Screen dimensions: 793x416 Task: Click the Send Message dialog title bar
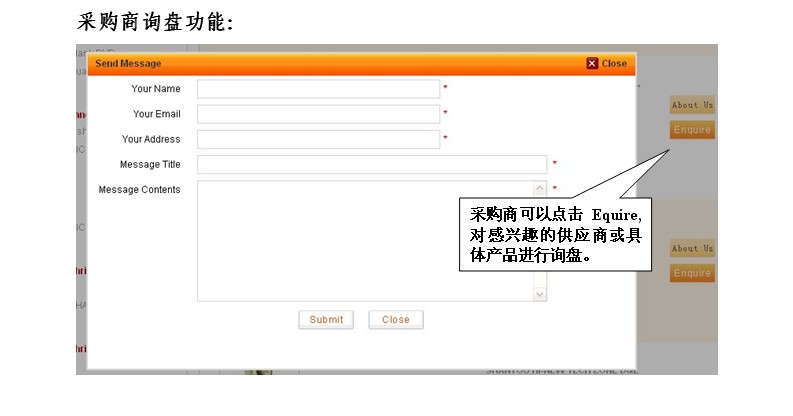tap(330, 63)
